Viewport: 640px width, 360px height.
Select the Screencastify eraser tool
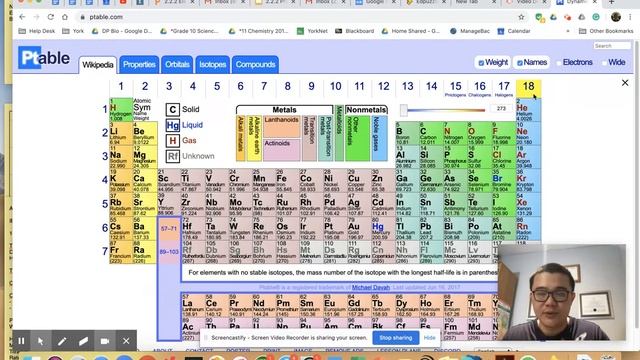[x=83, y=341]
